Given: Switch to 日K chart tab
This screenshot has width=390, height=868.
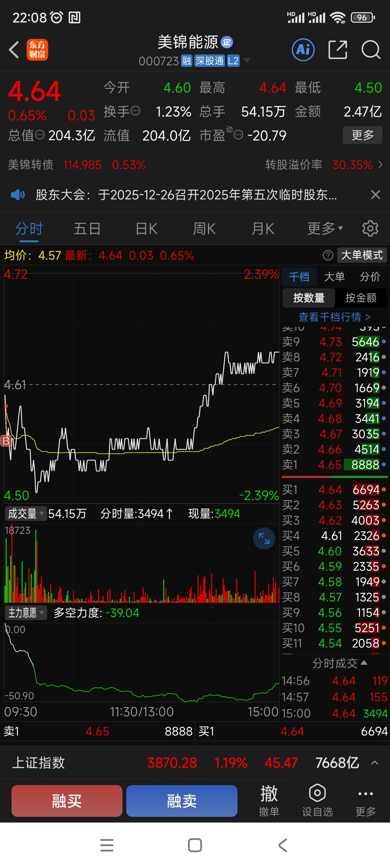Looking at the screenshot, I should (146, 229).
